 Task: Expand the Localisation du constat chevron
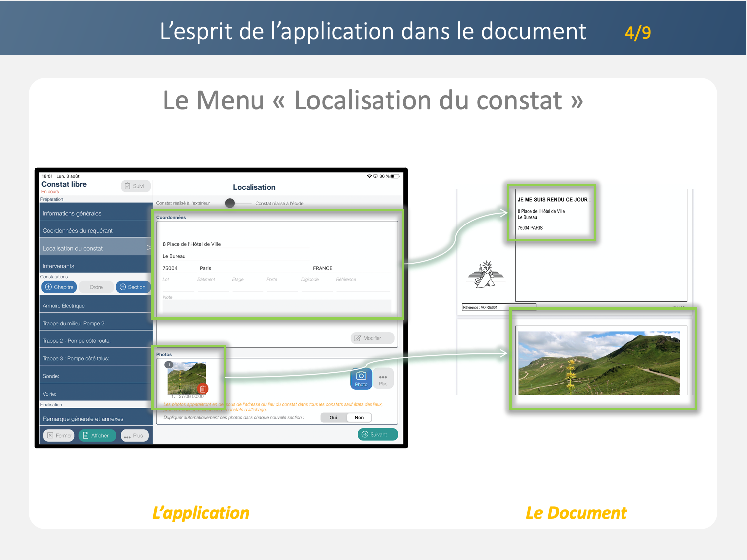[148, 248]
